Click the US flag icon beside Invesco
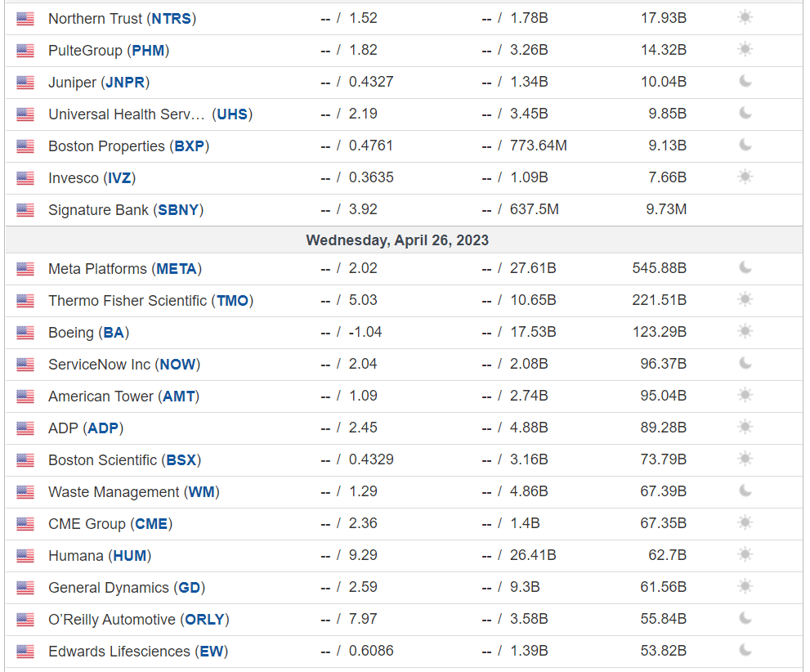 pyautogui.click(x=25, y=178)
